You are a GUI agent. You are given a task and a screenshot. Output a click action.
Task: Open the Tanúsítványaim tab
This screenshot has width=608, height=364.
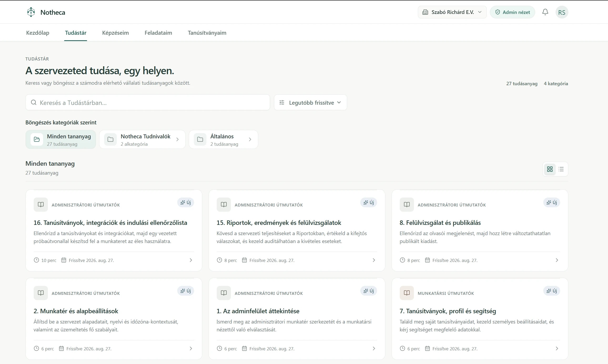[x=207, y=33]
